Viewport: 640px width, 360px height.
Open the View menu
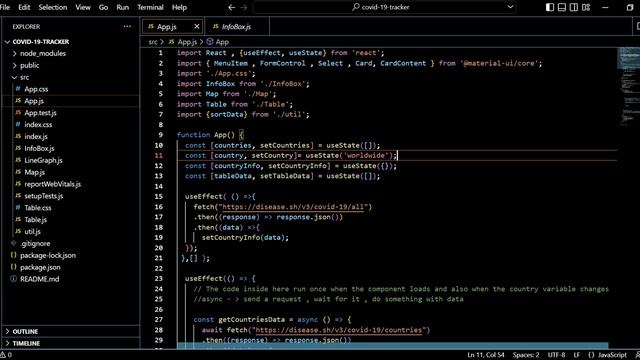[x=83, y=7]
